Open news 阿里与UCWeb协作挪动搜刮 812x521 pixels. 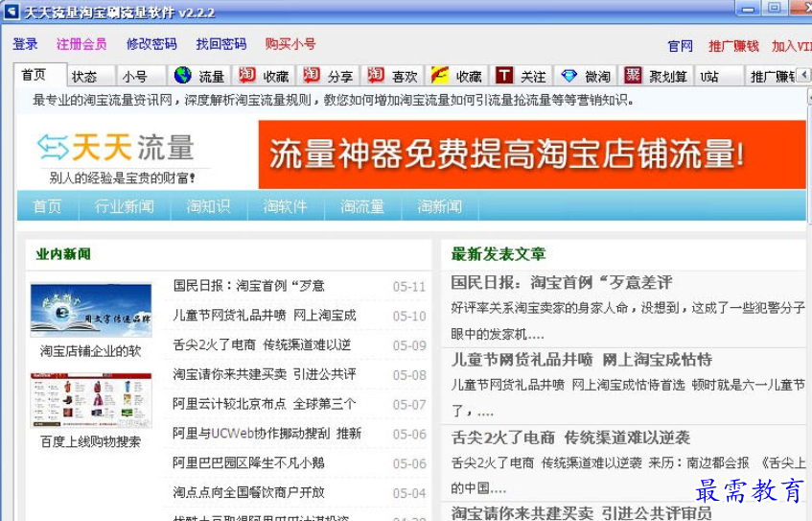267,434
